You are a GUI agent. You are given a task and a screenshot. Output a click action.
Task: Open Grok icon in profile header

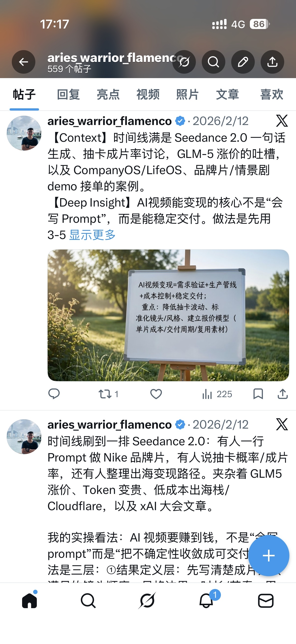[184, 62]
